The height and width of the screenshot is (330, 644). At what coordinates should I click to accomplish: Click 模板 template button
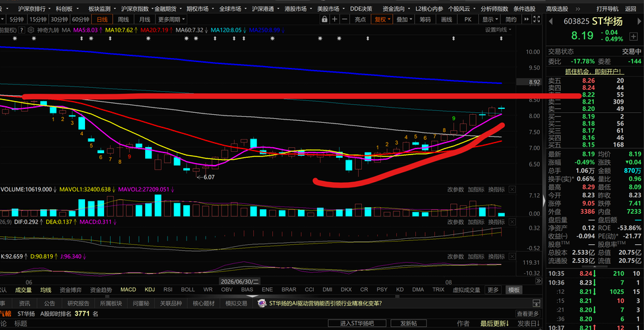pyautogui.click(x=513, y=290)
